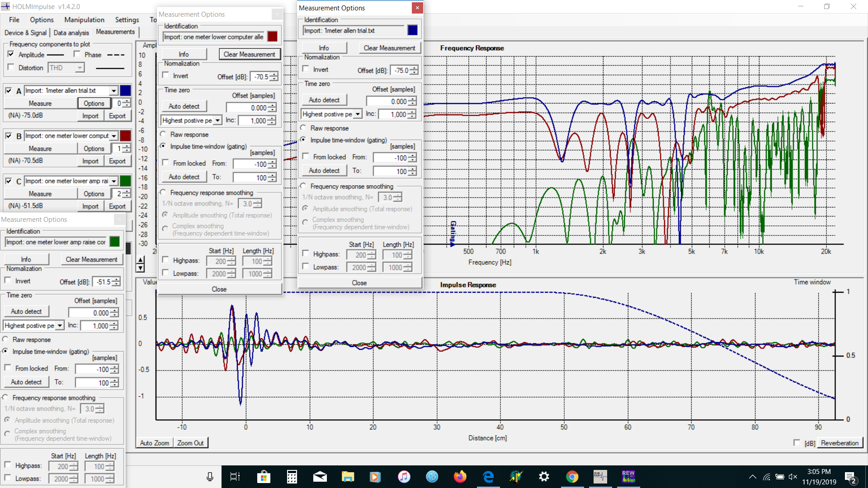Click the Zoom Out button
Image resolution: width=868 pixels, height=488 pixels.
pos(190,443)
